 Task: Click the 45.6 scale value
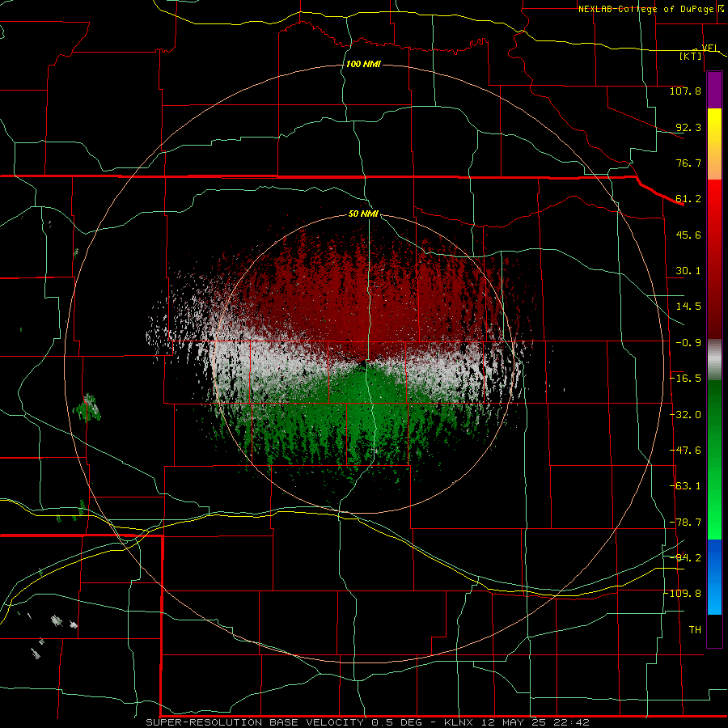click(688, 235)
